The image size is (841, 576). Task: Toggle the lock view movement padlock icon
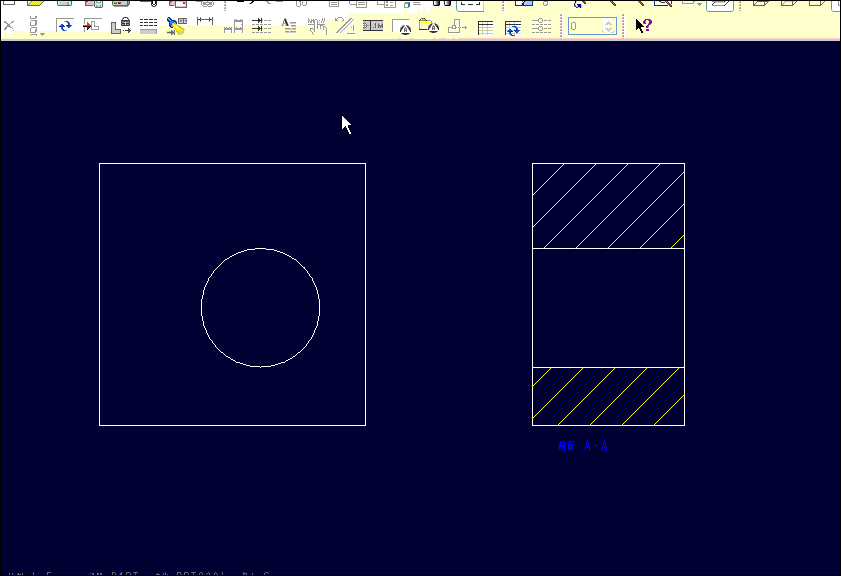pos(121,26)
